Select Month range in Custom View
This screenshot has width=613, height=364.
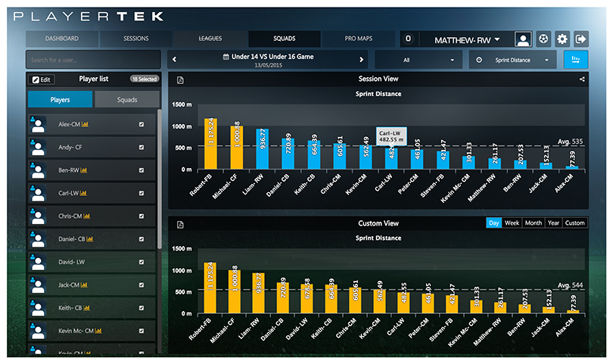tap(534, 222)
